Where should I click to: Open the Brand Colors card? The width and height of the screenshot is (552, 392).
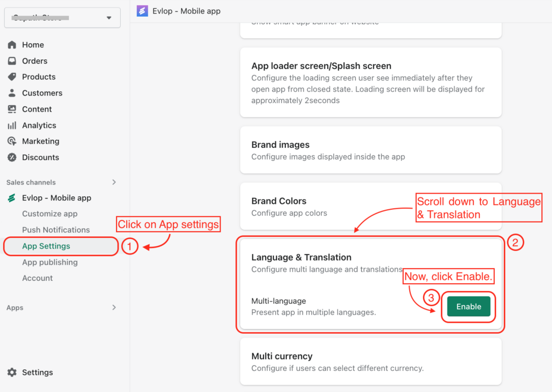click(x=371, y=207)
